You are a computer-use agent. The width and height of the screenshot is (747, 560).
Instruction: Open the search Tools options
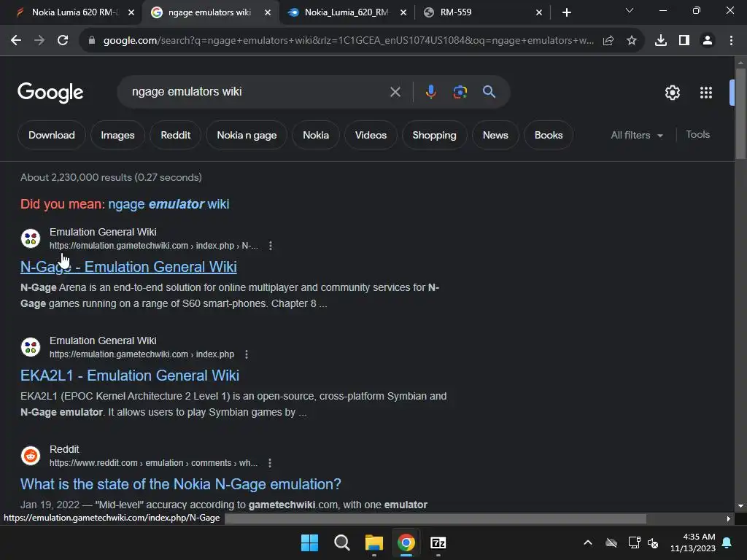(697, 135)
